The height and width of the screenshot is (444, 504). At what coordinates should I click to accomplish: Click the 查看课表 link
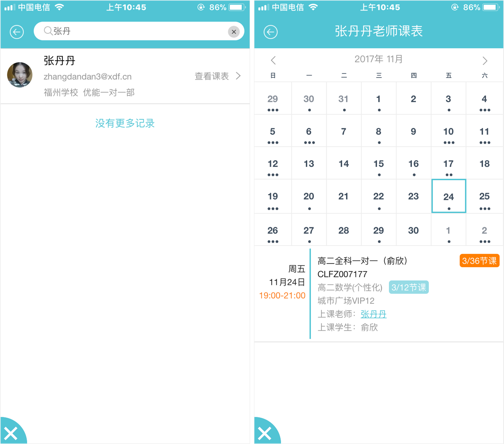point(212,76)
